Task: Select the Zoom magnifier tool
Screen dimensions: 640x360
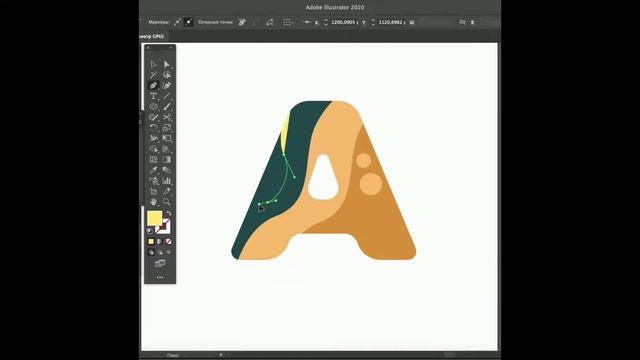Action: pyautogui.click(x=167, y=202)
